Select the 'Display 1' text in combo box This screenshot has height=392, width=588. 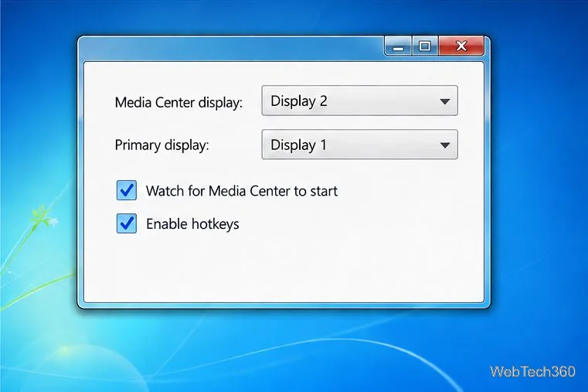(x=298, y=145)
